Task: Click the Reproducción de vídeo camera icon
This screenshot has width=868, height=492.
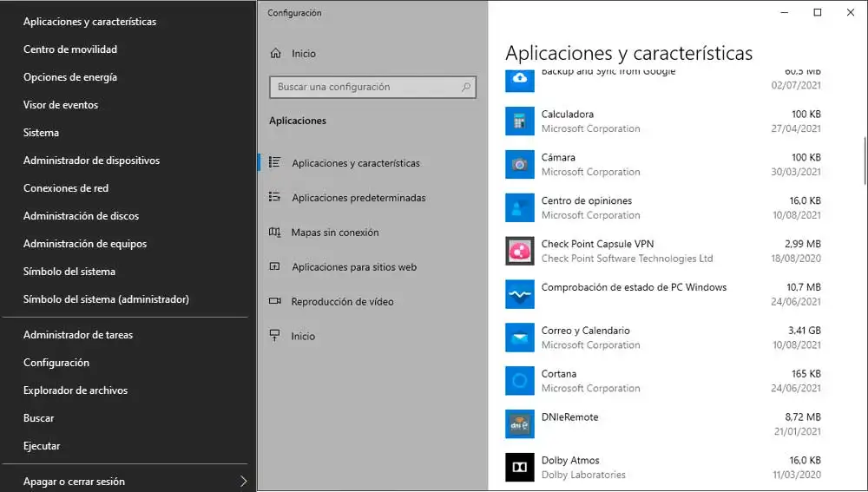Action: (274, 301)
